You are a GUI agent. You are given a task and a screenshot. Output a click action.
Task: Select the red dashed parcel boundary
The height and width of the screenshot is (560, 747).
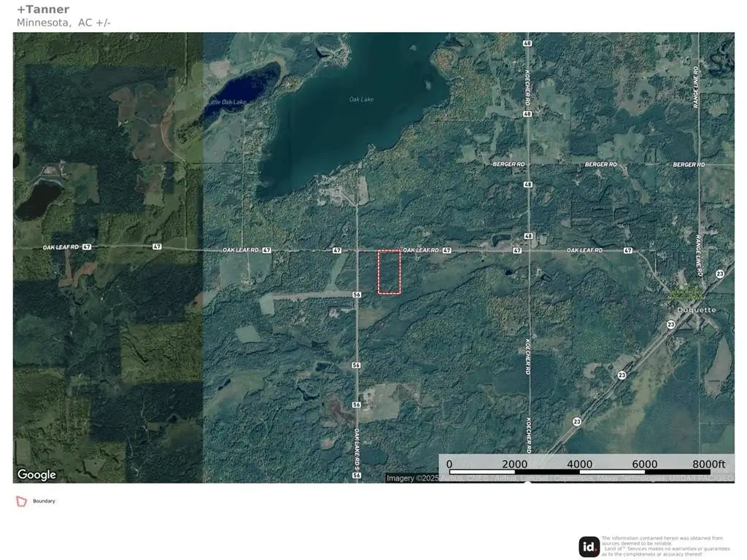coord(389,272)
